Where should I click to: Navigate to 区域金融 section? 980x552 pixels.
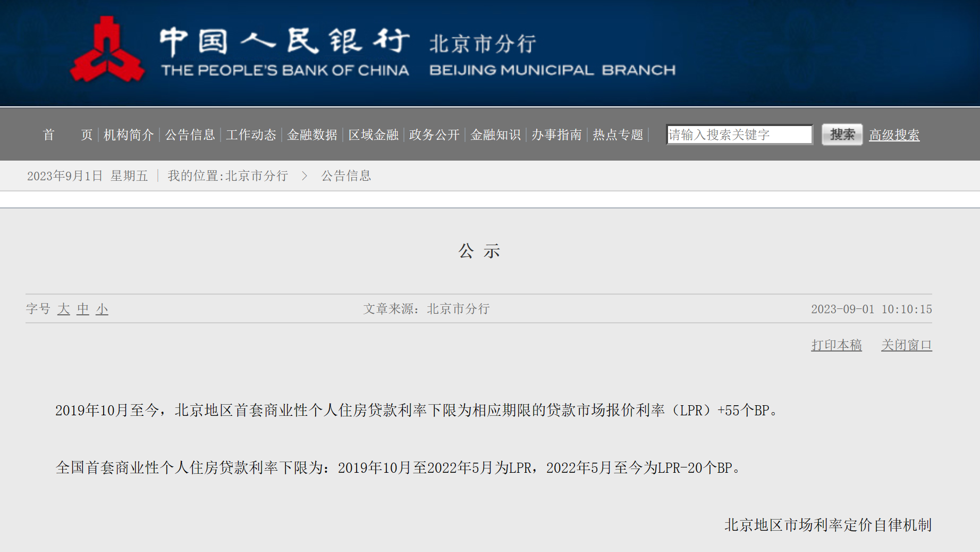click(373, 135)
